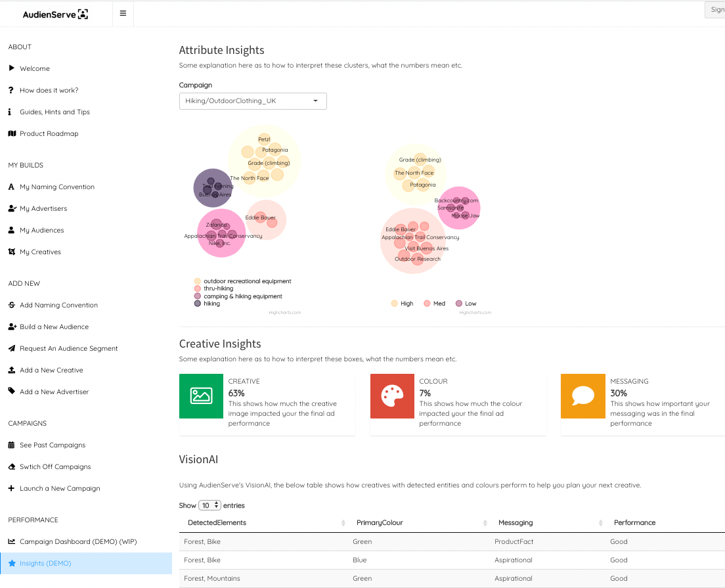This screenshot has height=588, width=725.
Task: Click the orange speech bubble Messaging icon
Action: (x=583, y=396)
